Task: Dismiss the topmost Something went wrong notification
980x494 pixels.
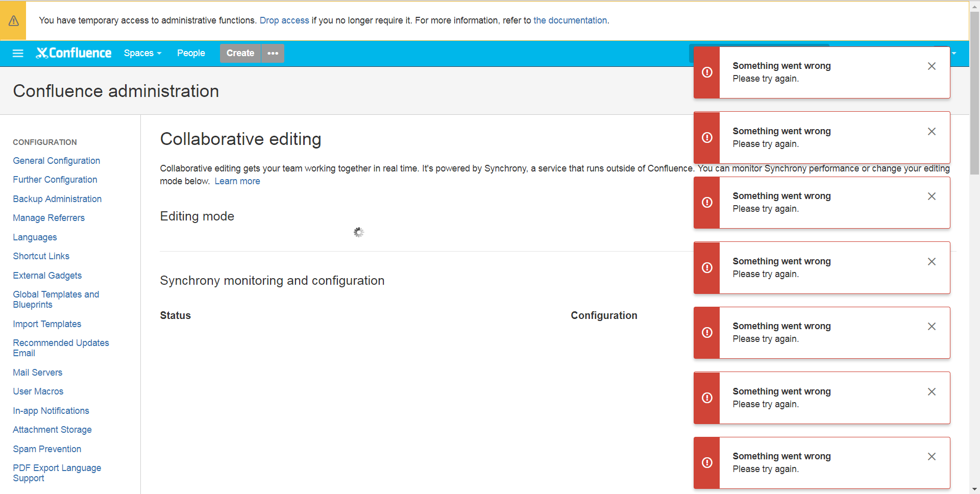Action: pos(932,66)
